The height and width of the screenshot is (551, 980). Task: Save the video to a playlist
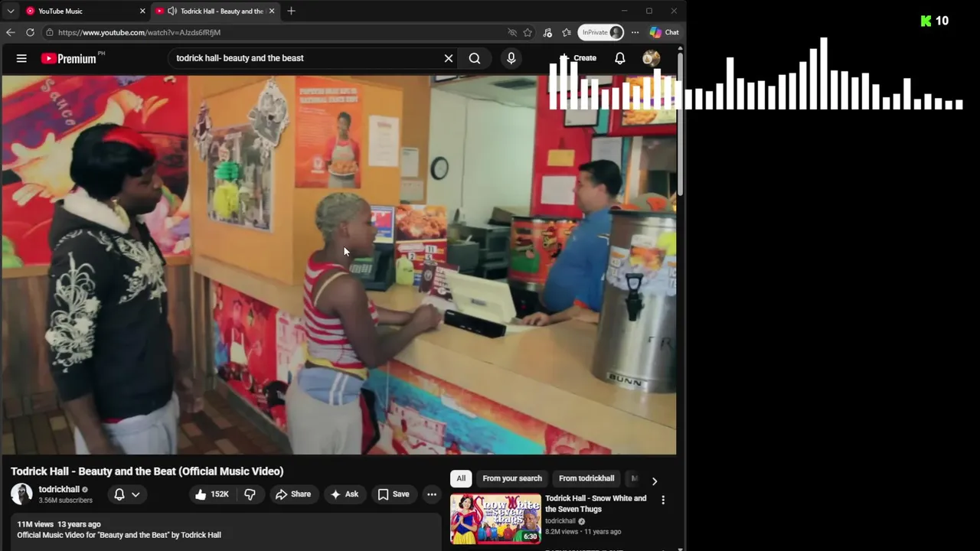pyautogui.click(x=394, y=494)
